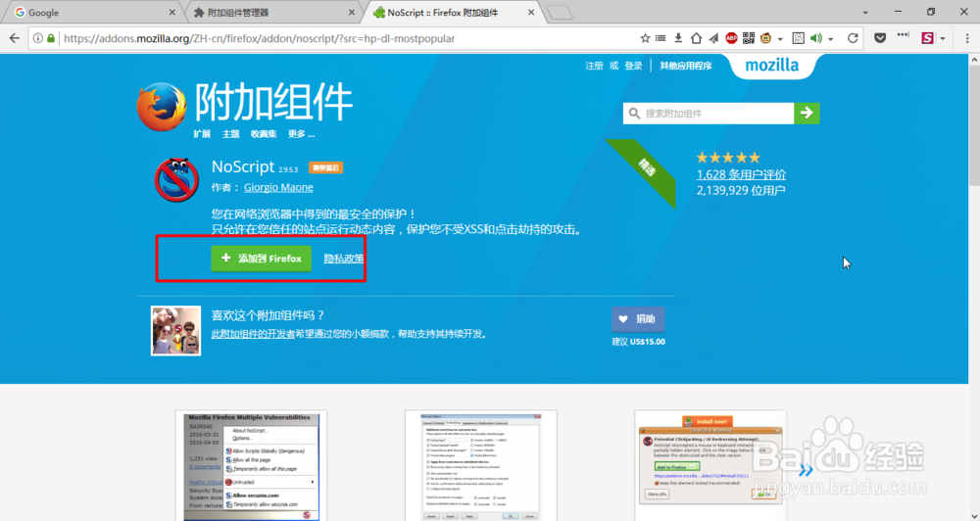
Task: Click the paper plane send icon
Action: pos(713,39)
